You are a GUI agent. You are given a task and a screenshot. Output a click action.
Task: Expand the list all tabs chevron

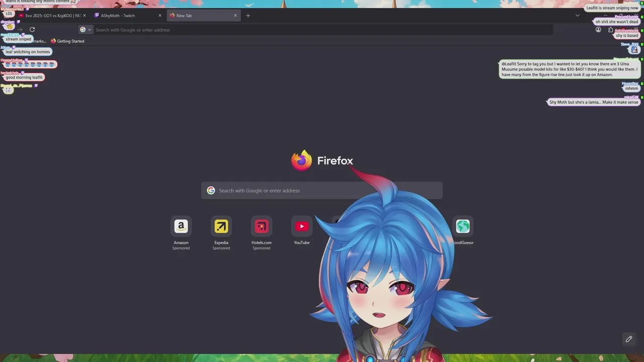click(x=578, y=16)
